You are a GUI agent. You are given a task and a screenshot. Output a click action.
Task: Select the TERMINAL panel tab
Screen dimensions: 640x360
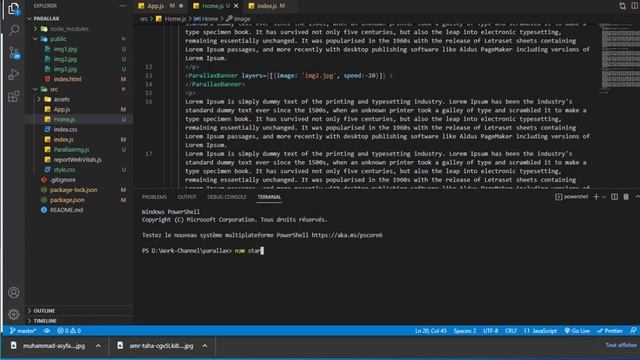[269, 197]
